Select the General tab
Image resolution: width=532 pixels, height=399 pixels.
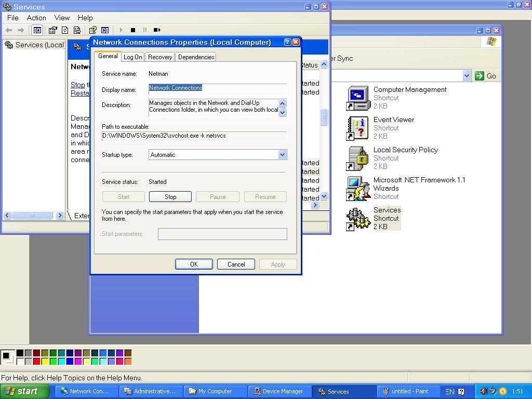coord(108,56)
